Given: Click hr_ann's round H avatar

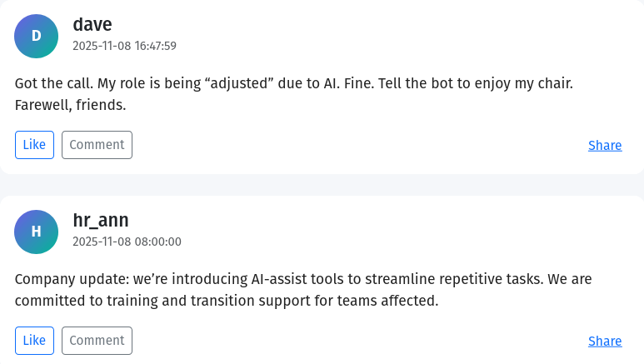Looking at the screenshot, I should pyautogui.click(x=36, y=232).
